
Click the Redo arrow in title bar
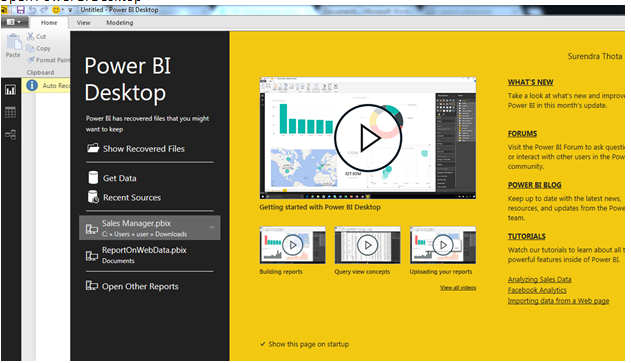(44, 10)
